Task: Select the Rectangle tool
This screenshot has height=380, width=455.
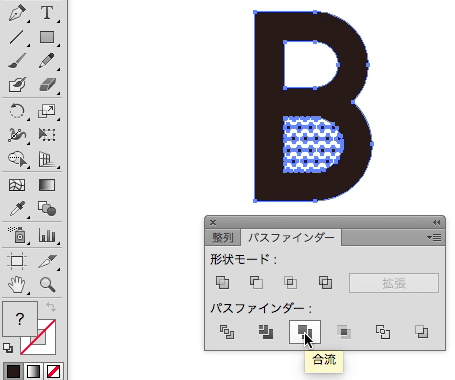Action: point(47,37)
